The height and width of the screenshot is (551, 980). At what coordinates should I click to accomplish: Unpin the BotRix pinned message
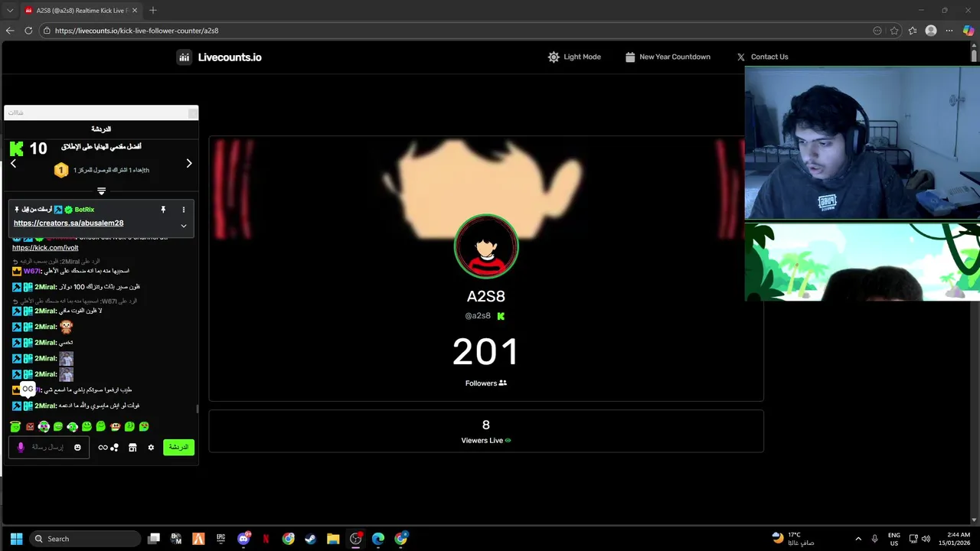coord(163,210)
